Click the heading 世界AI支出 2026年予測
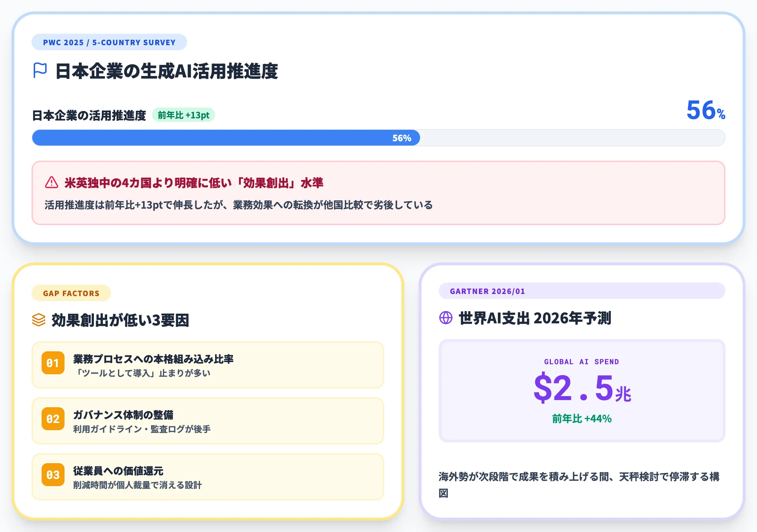The image size is (757, 532). [x=535, y=318]
